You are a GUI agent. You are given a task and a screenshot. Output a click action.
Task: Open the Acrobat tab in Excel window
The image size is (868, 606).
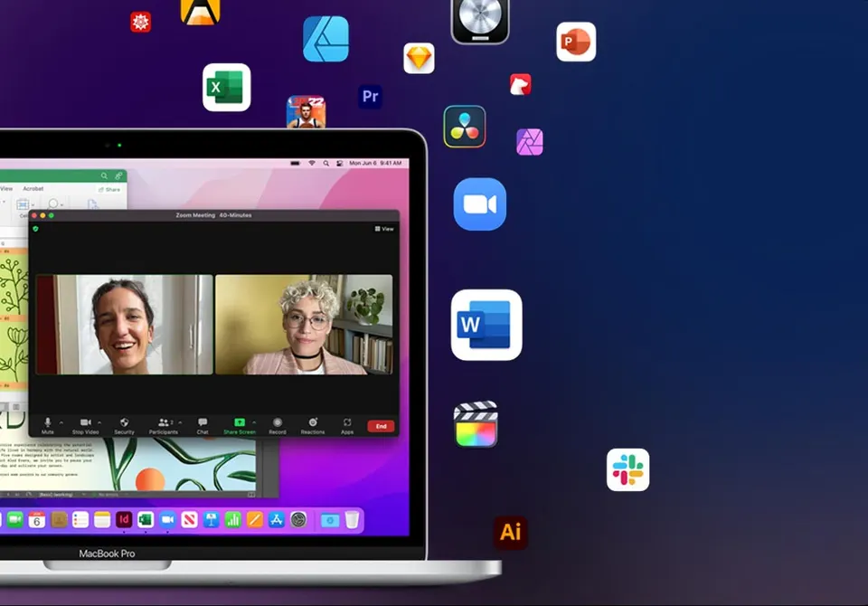pyautogui.click(x=33, y=188)
